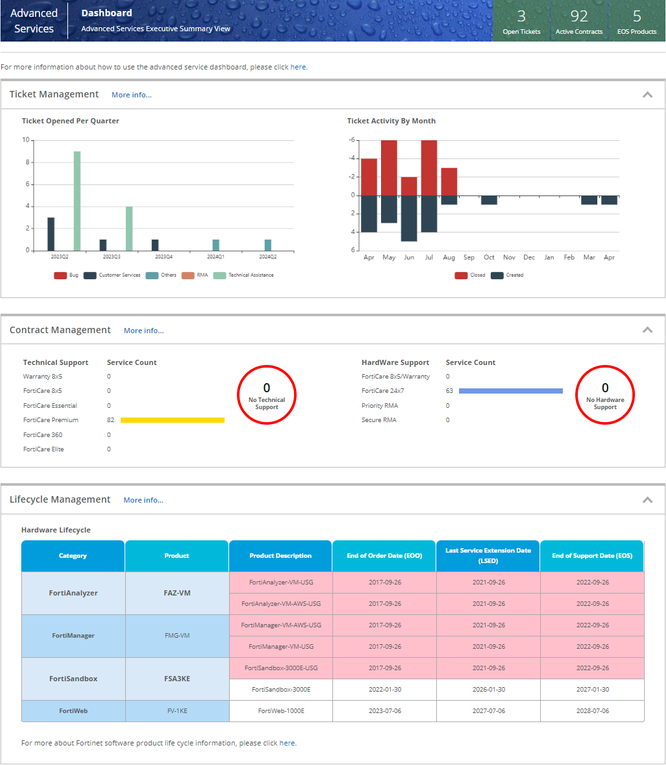
Task: Click End of Support Date (EOS) header
Action: [x=592, y=556]
